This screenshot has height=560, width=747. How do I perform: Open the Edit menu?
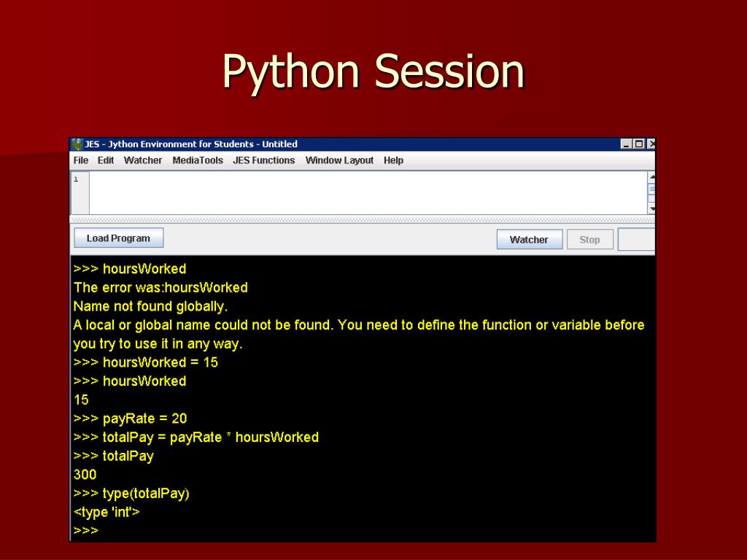[105, 160]
